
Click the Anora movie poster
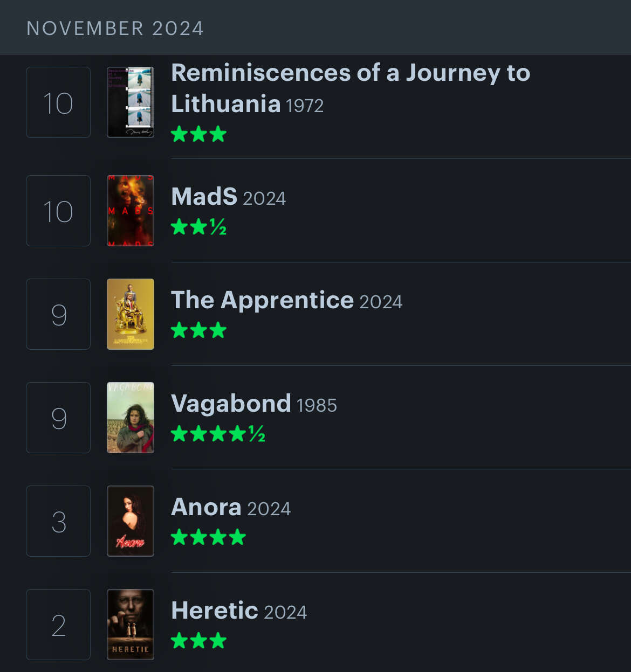click(x=131, y=521)
